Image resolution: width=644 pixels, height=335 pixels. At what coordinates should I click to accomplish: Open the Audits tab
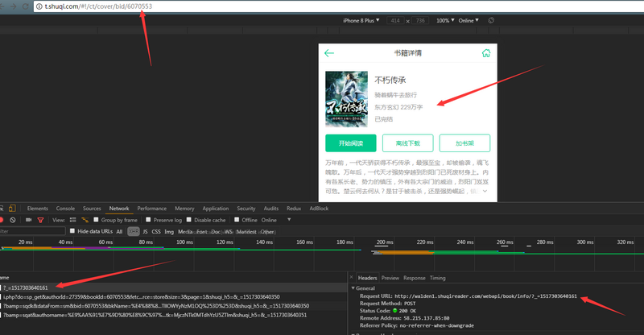(x=271, y=209)
